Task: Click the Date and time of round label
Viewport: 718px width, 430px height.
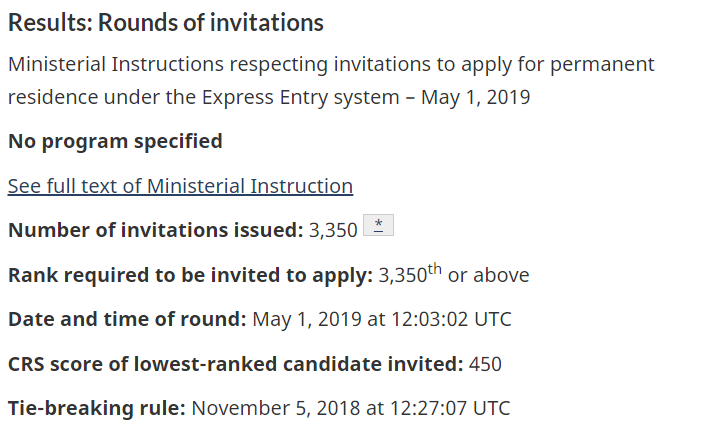Action: pos(127,320)
